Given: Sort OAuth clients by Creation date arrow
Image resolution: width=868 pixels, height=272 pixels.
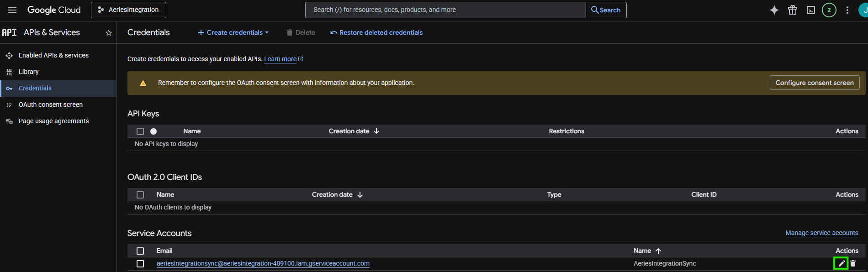Looking at the screenshot, I should (360, 194).
